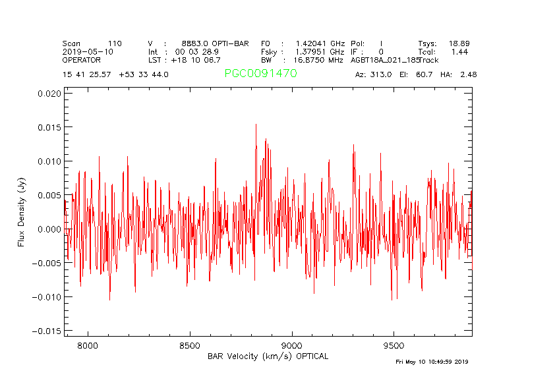
Task: Click the BW 16.8750 MHz bandwidth value
Action: (303, 59)
